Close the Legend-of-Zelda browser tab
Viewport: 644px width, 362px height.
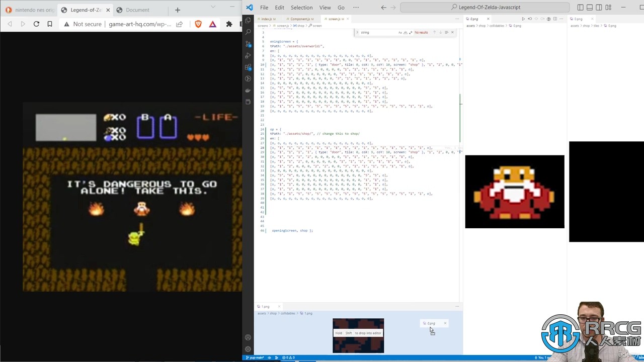click(108, 10)
